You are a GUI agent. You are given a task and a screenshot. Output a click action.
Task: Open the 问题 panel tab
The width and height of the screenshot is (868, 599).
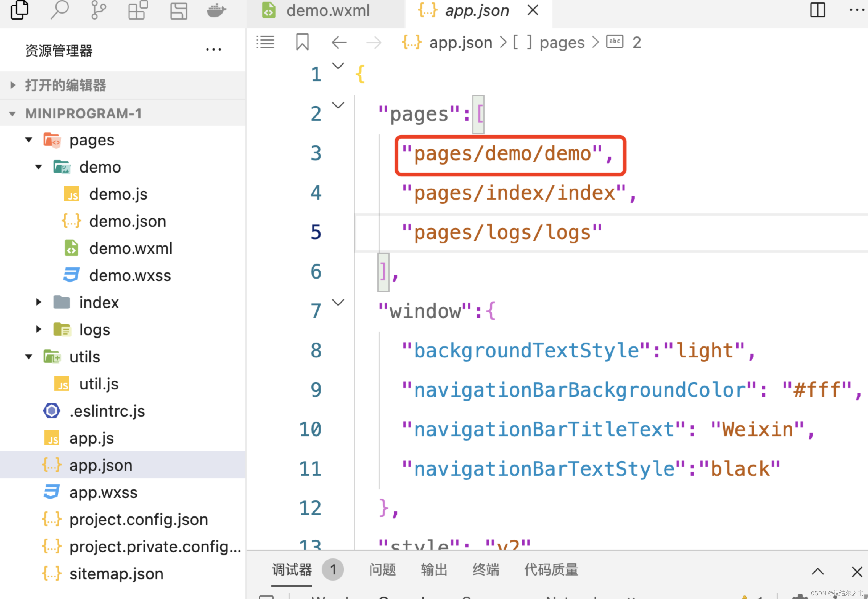[382, 570]
